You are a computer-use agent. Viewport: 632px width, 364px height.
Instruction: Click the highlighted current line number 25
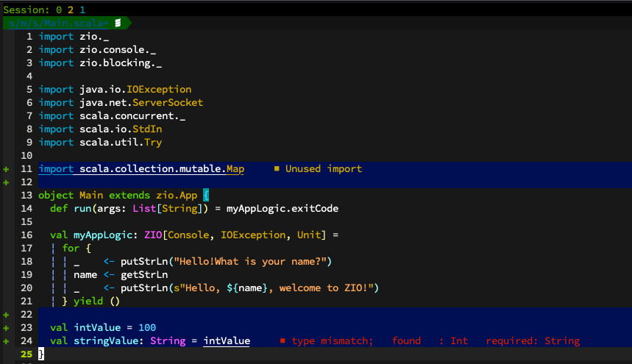point(26,354)
